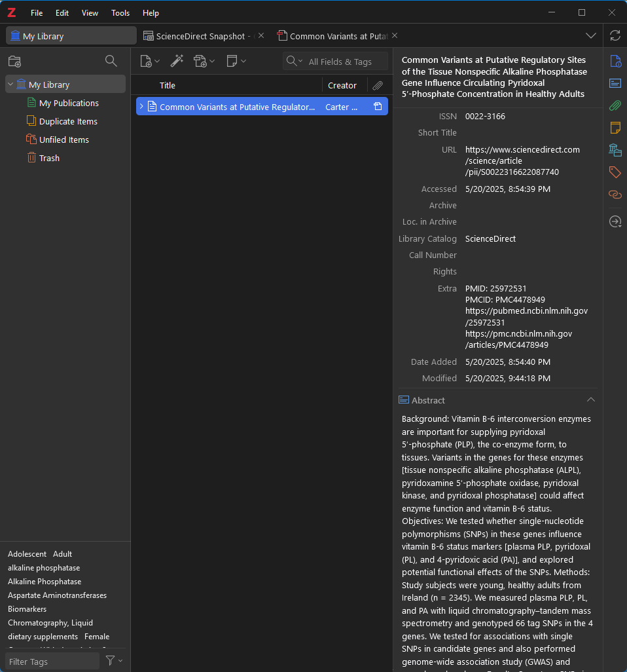This screenshot has height=672, width=627.
Task: Select the Adolescent tag
Action: pos(27,553)
